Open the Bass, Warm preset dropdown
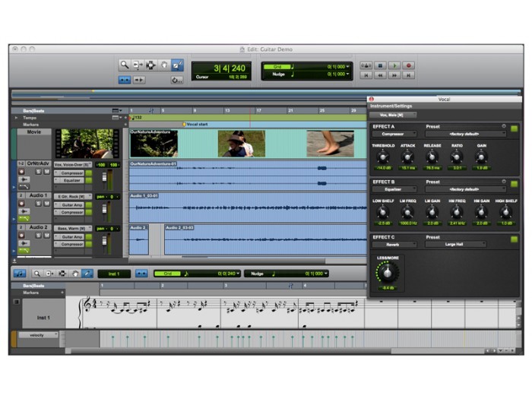This screenshot has height=399, width=532. (x=73, y=228)
